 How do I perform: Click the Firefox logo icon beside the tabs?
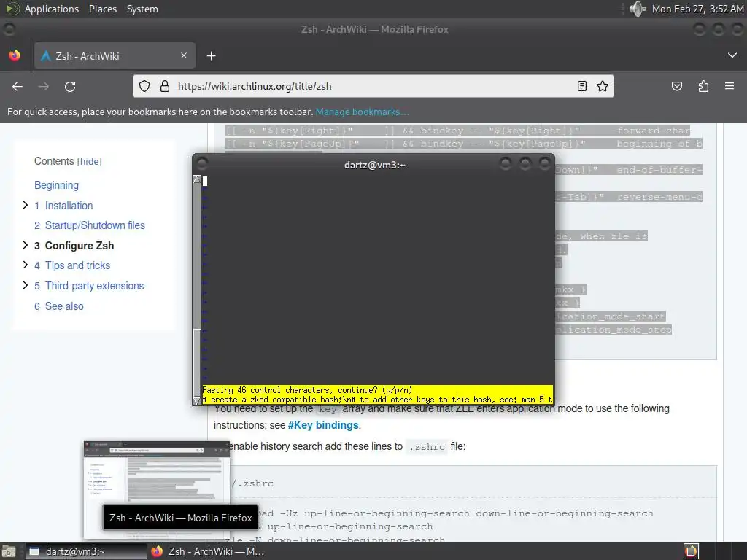15,55
